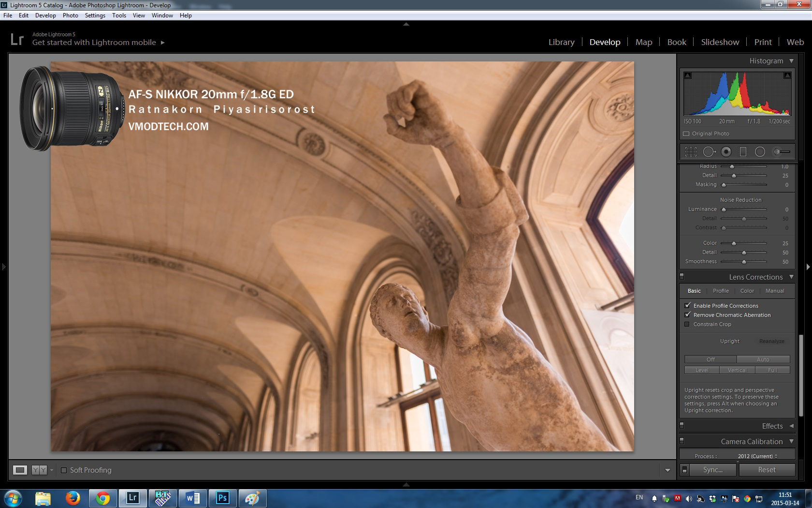The height and width of the screenshot is (508, 812).
Task: Collapse the Lens Corrections panel
Action: click(791, 277)
